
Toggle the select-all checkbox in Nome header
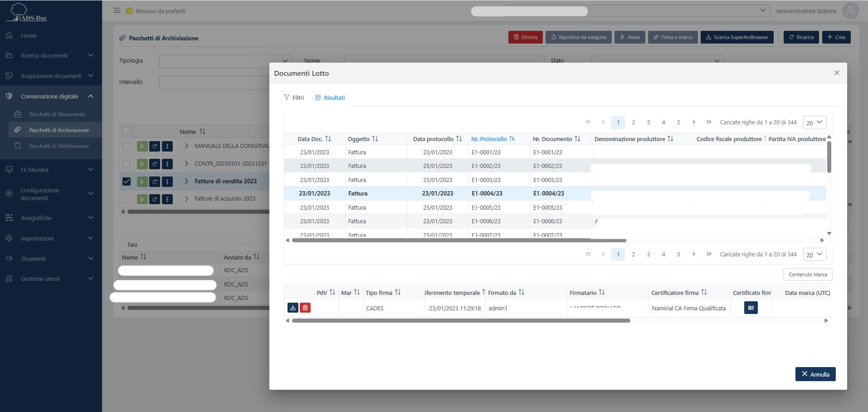[127, 132]
